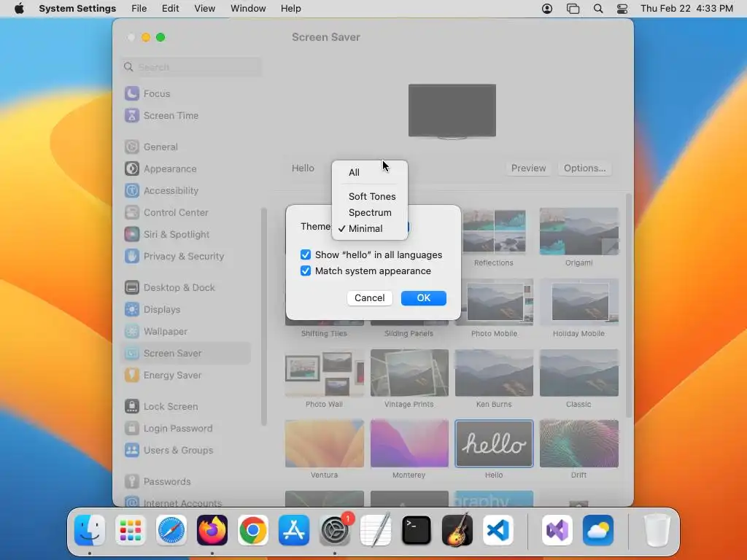Open Terminal from the Dock
The image size is (747, 560).
417,530
